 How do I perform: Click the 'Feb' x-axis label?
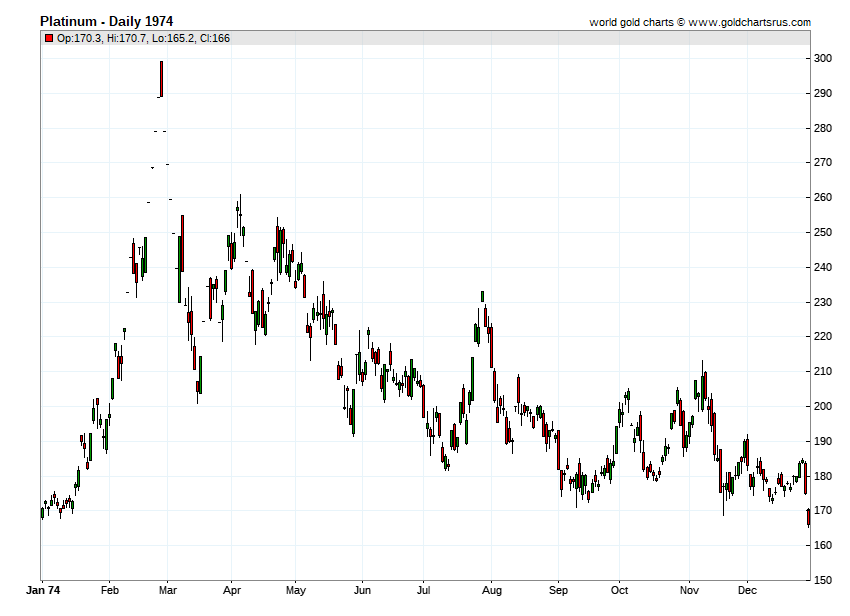110,590
